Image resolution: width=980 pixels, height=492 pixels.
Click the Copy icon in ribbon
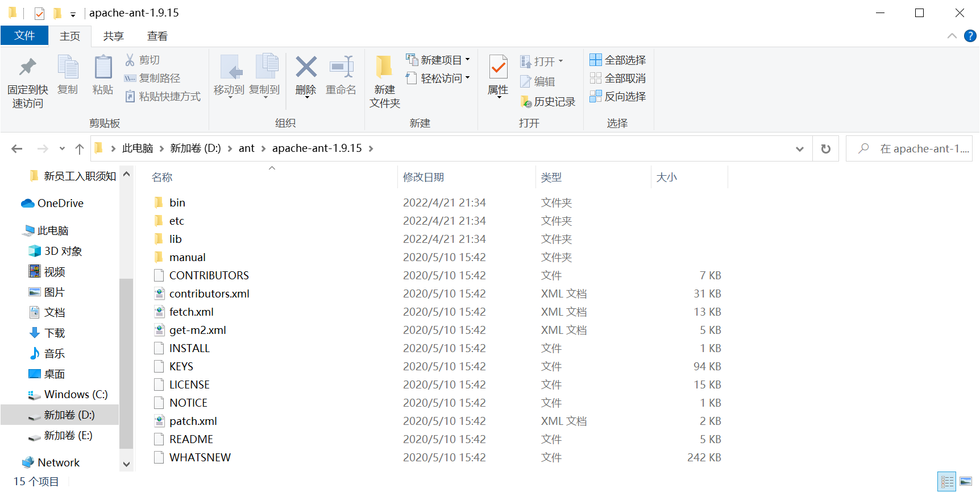coord(68,67)
